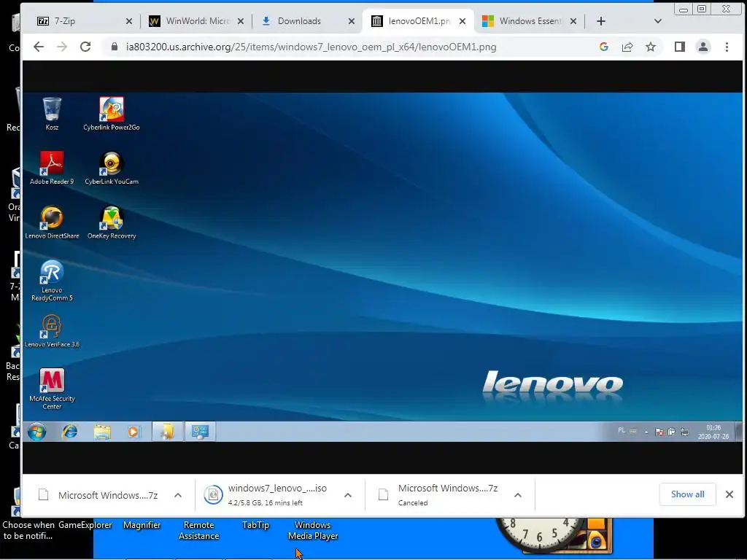This screenshot has width=747, height=560.
Task: Bookmark this page with the star
Action: point(651,47)
